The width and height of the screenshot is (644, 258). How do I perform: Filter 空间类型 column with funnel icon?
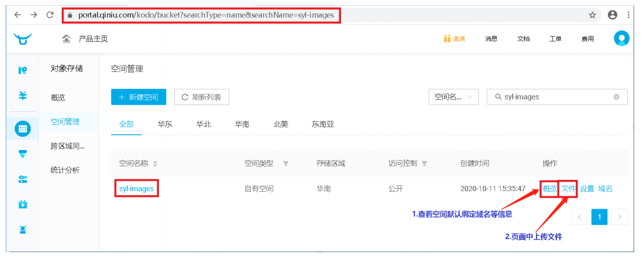tap(286, 164)
